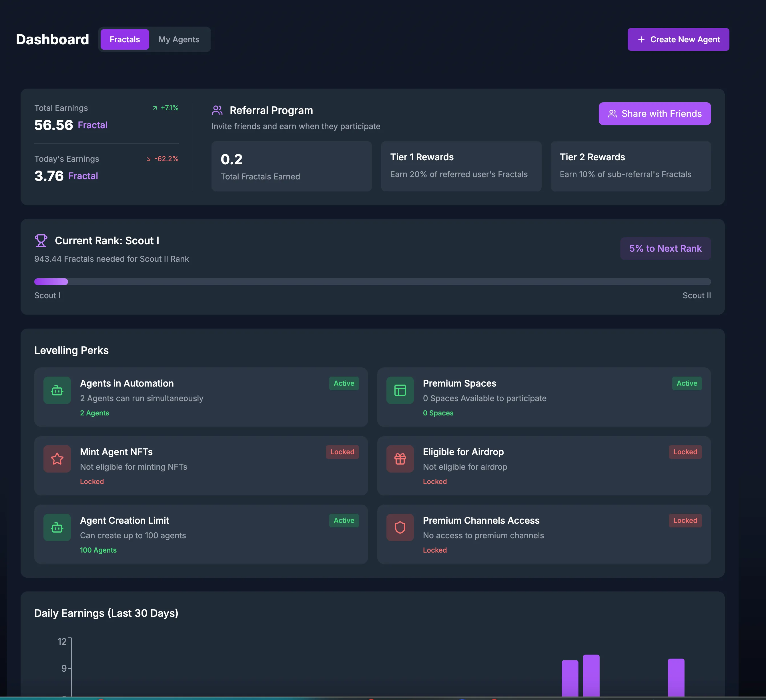
Task: Switch to the Fractals tab
Action: pyautogui.click(x=125, y=39)
